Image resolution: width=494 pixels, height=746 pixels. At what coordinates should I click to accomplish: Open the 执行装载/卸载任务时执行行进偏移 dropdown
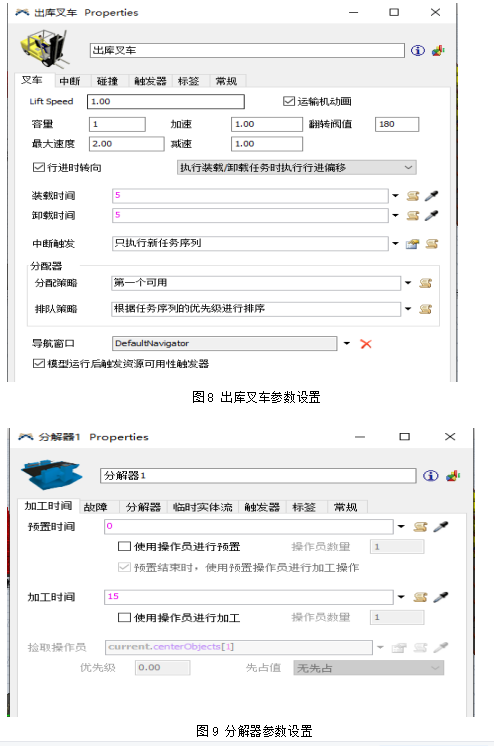tap(296, 167)
